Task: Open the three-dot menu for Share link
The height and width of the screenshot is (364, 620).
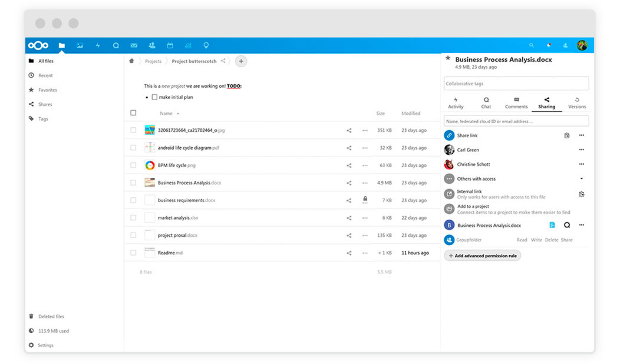Action: tap(582, 135)
